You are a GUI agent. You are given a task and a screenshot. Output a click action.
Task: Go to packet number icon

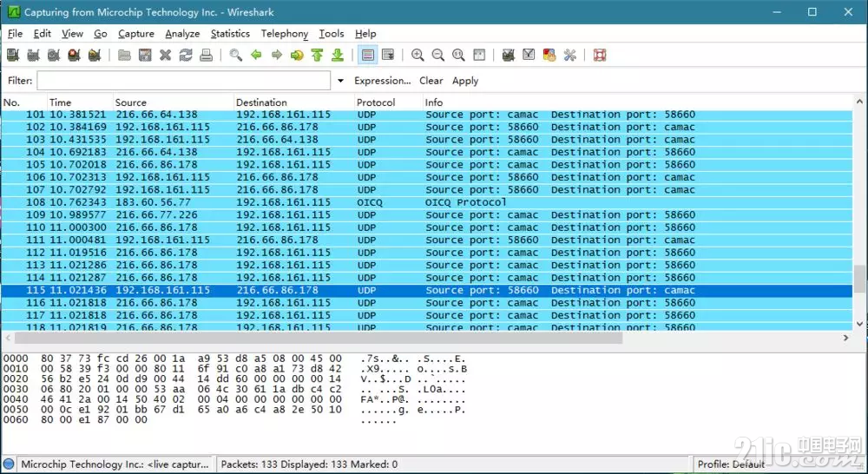(297, 55)
